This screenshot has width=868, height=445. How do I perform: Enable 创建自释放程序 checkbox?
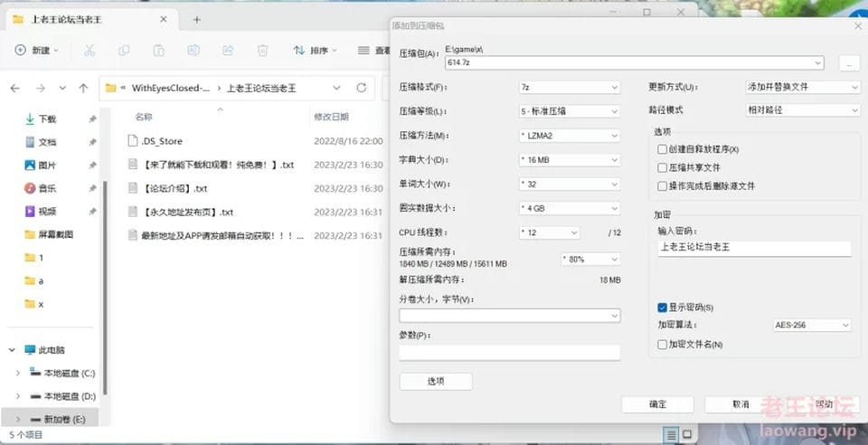coord(662,149)
